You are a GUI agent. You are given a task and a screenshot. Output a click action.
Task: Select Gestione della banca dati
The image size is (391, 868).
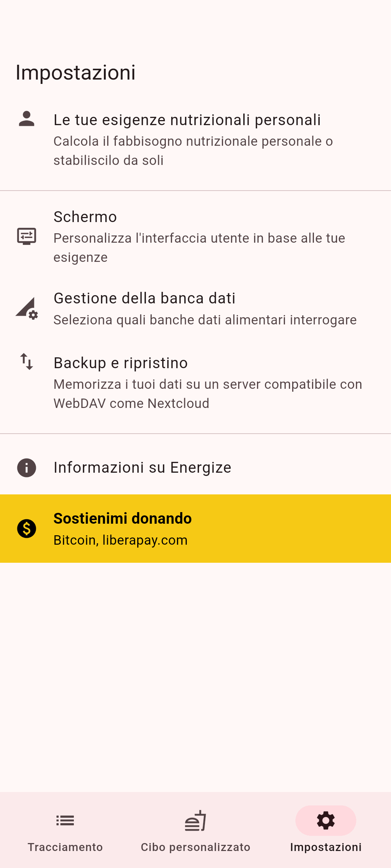point(144,298)
